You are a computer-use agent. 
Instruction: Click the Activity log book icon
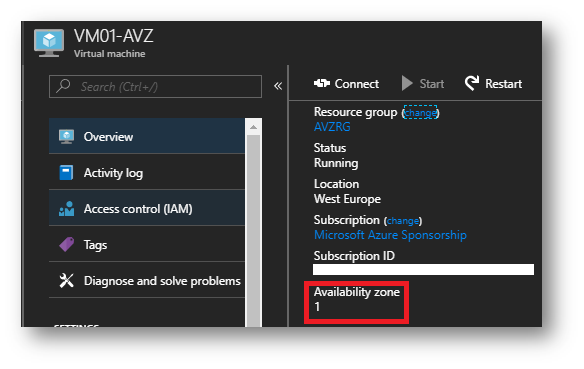(x=66, y=173)
